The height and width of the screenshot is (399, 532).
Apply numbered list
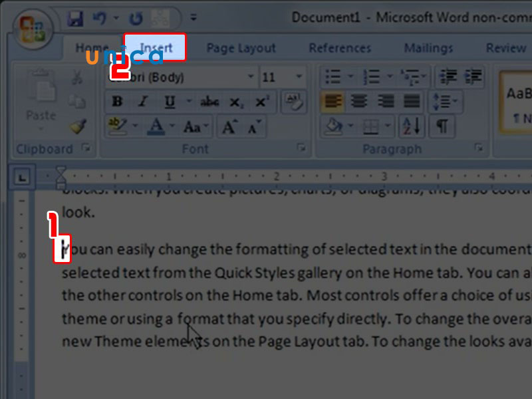coord(372,76)
